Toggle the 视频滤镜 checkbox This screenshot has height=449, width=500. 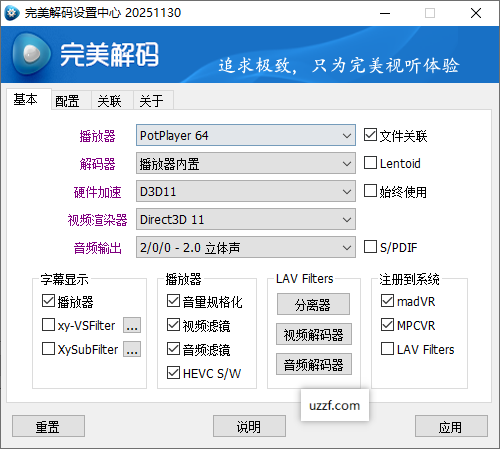(173, 325)
